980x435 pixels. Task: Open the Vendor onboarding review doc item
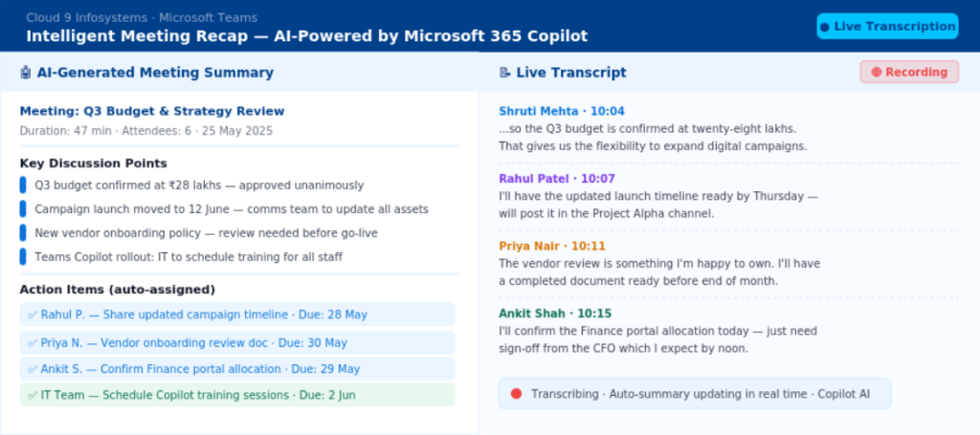(237, 342)
